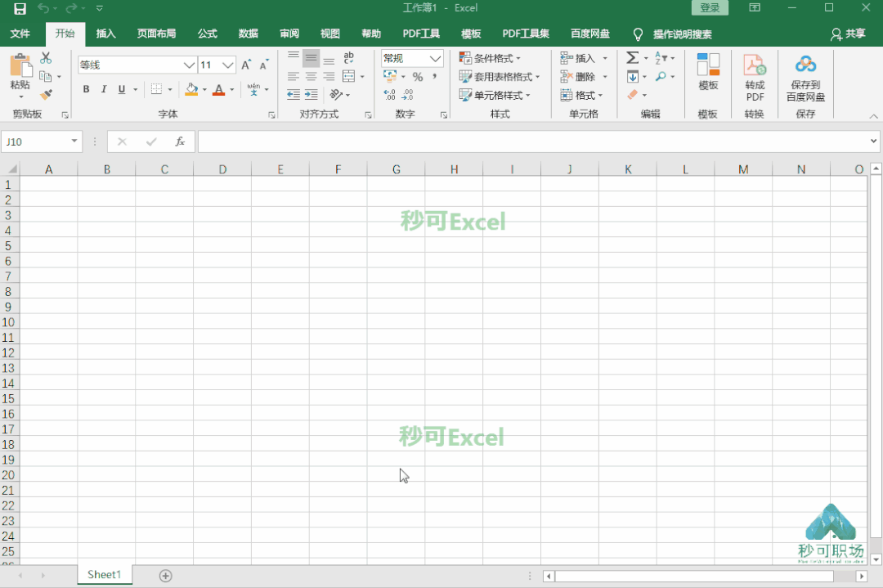Open the fill color dropdown arrow
This screenshot has height=588, width=883.
coord(203,89)
